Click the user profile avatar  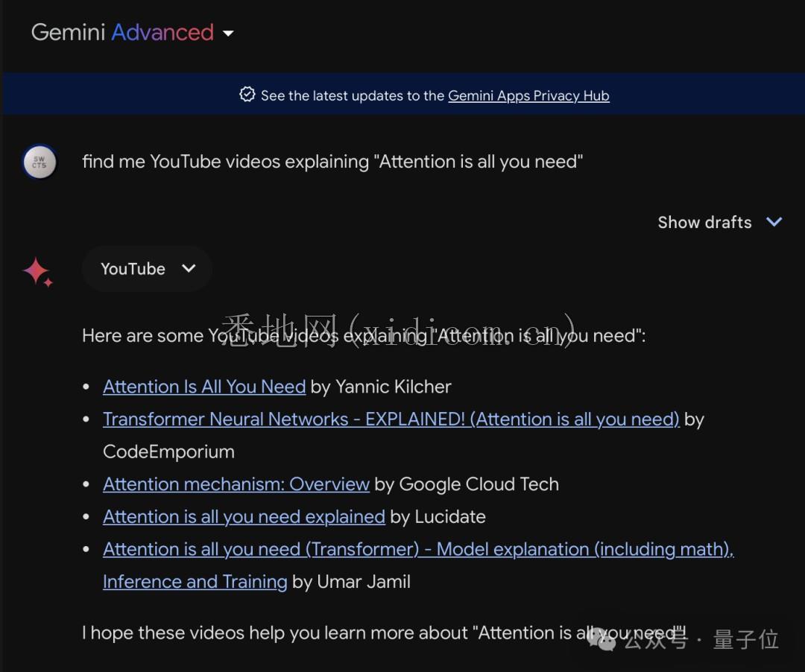click(40, 162)
